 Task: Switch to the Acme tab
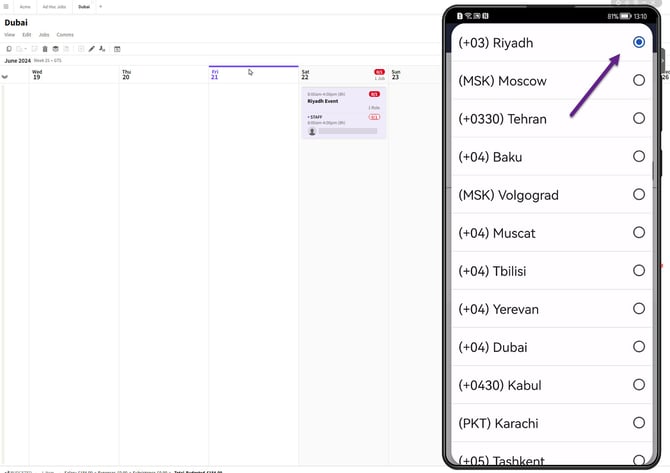click(x=25, y=7)
